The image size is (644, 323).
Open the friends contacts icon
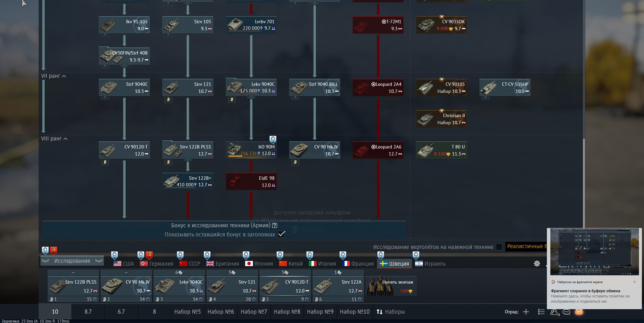coord(554,312)
